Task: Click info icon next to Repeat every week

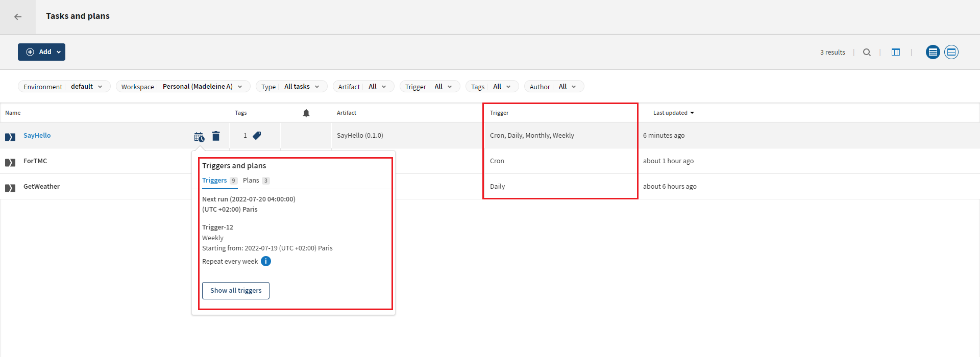Action: (x=266, y=261)
